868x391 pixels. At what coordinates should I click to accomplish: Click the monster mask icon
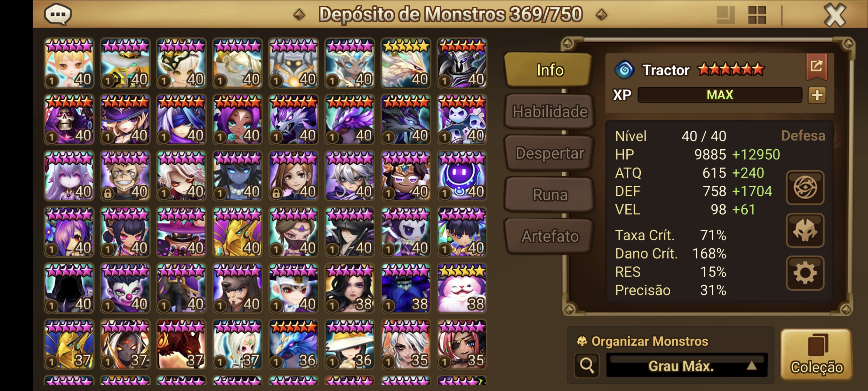[805, 231]
